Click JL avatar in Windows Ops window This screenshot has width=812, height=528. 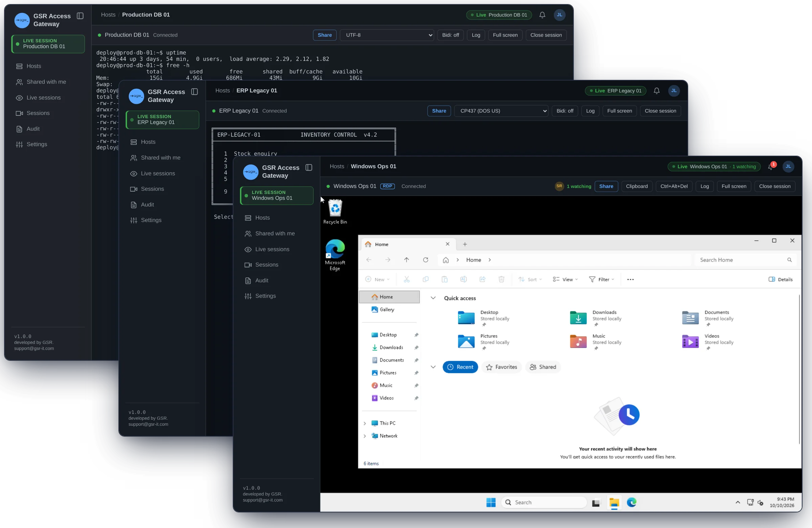788,167
